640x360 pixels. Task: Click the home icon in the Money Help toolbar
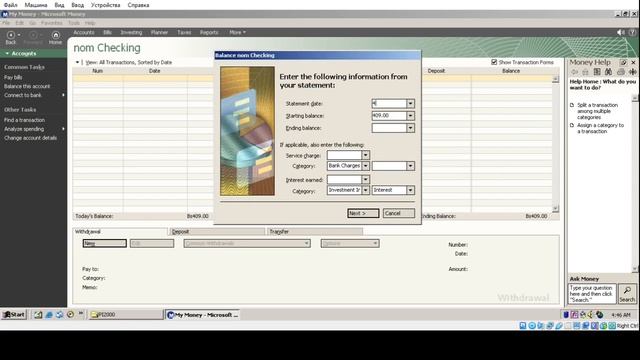pyautogui.click(x=585, y=72)
